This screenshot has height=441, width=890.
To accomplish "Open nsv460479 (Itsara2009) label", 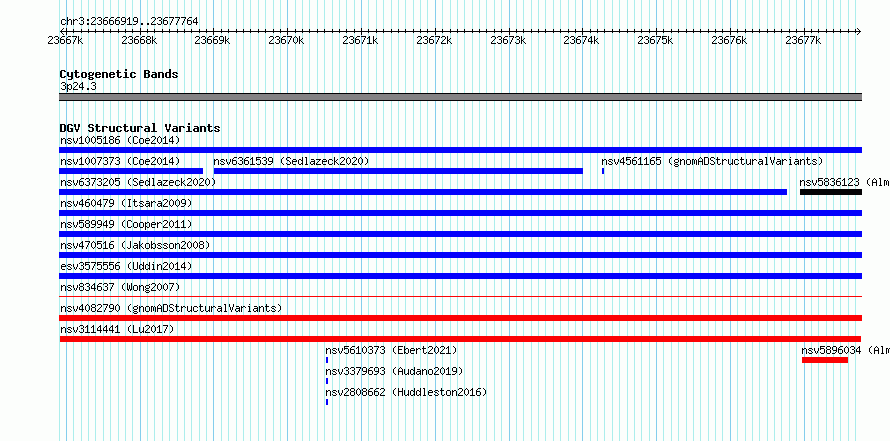I will point(126,203).
